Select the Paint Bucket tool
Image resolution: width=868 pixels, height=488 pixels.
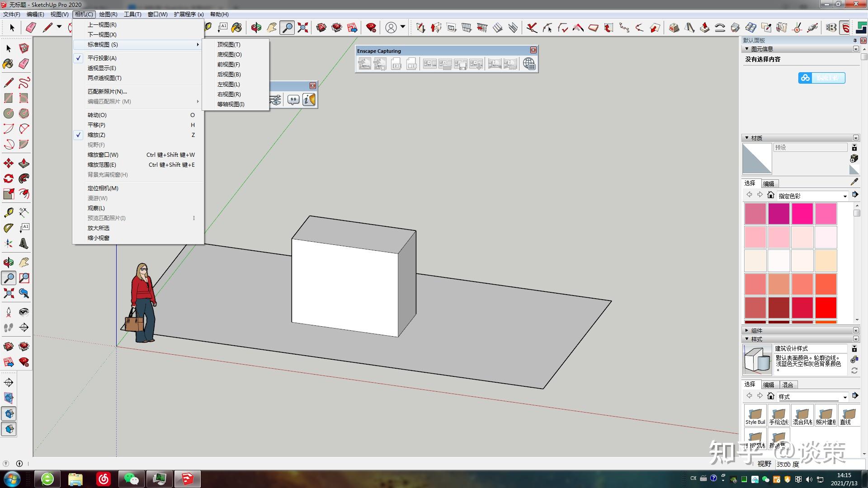(x=8, y=64)
